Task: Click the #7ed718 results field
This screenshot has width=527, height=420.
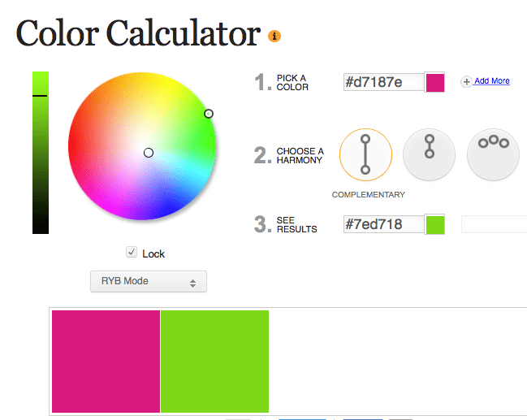Action: (383, 224)
